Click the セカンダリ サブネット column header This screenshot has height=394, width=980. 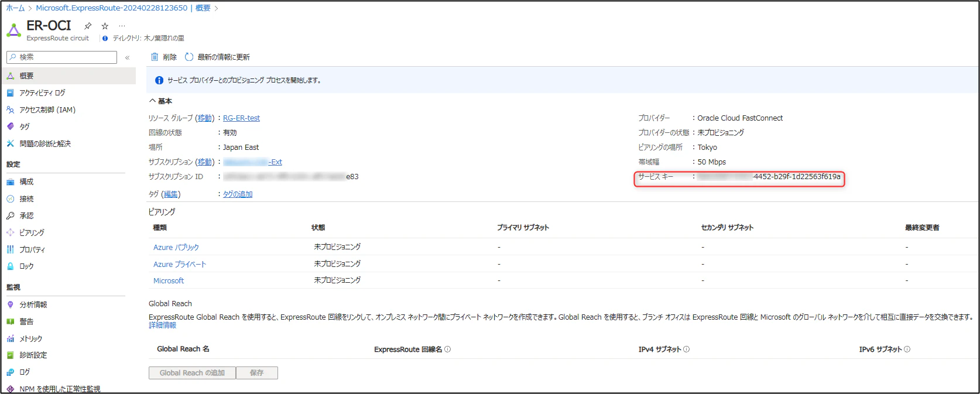pos(727,228)
